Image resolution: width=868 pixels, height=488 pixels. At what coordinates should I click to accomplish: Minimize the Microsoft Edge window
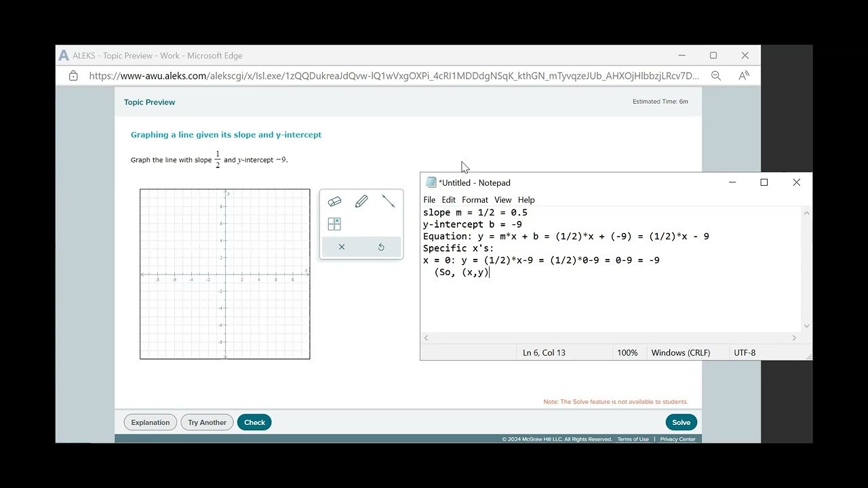coord(682,56)
